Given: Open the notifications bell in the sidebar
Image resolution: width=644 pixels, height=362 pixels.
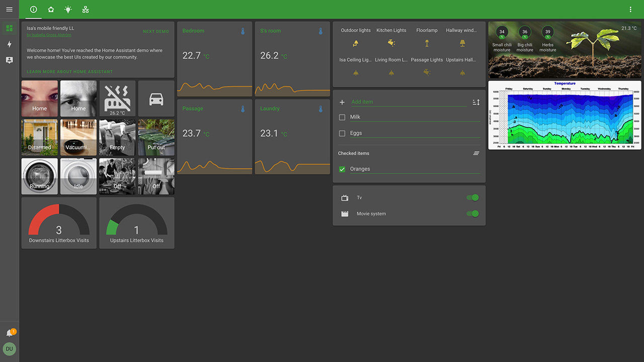Looking at the screenshot, I should (9, 332).
